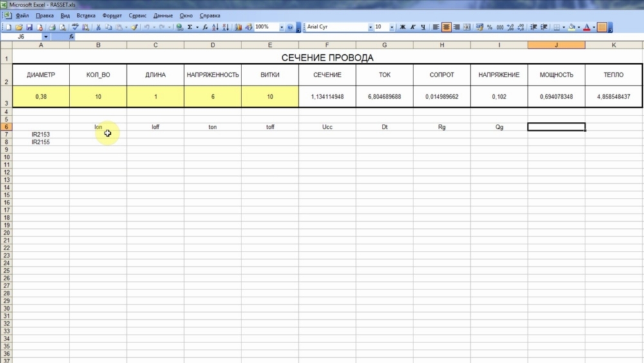This screenshot has height=363, width=644.
Task: Cut the selection with scissors icon
Action: [x=98, y=27]
